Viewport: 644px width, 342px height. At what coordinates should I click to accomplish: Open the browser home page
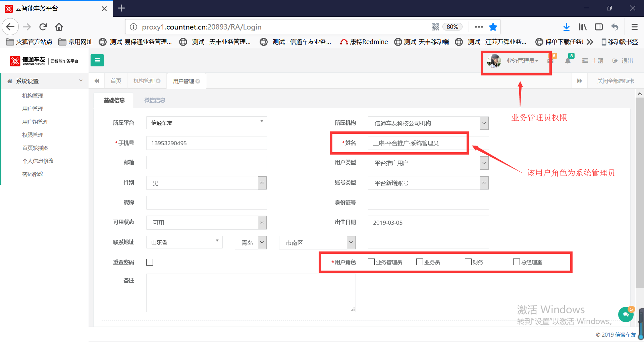59,27
